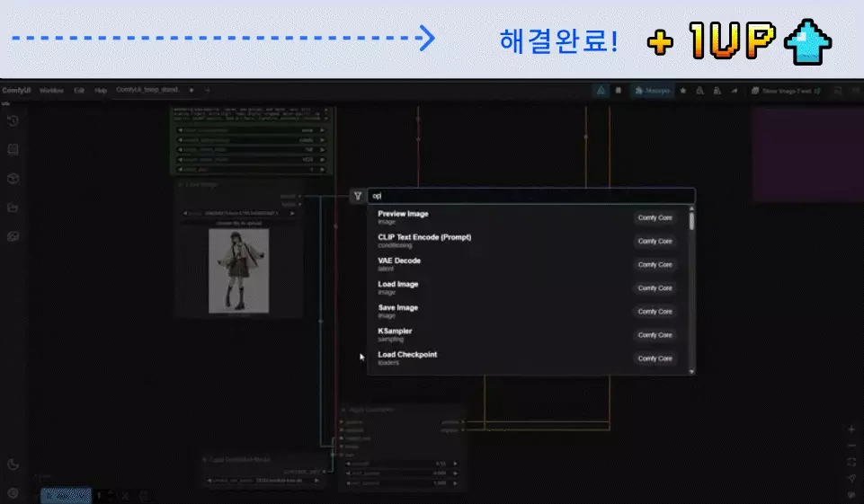Select previous image in Load Image node
The image size is (864, 504).
185,213
